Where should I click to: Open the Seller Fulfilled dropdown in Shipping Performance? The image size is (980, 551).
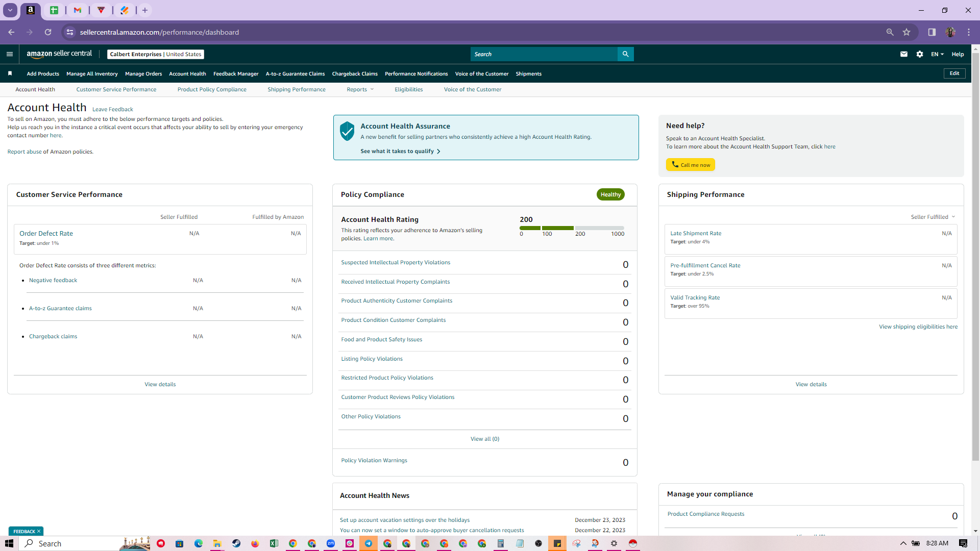click(x=933, y=217)
